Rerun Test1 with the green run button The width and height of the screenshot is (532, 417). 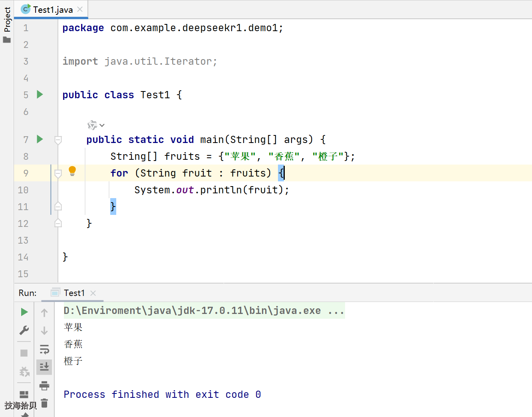[x=24, y=312]
